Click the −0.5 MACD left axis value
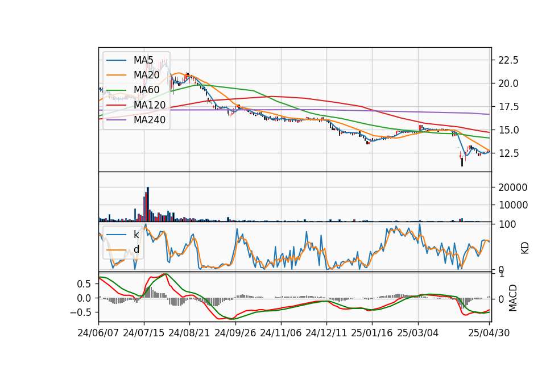Screen dimensions: 546x392 coord(81,312)
